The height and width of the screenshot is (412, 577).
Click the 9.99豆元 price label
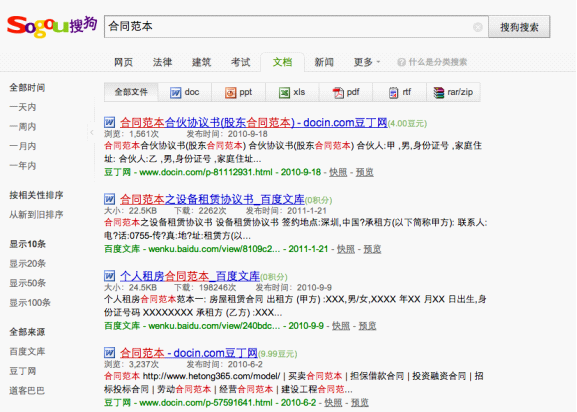(277, 354)
